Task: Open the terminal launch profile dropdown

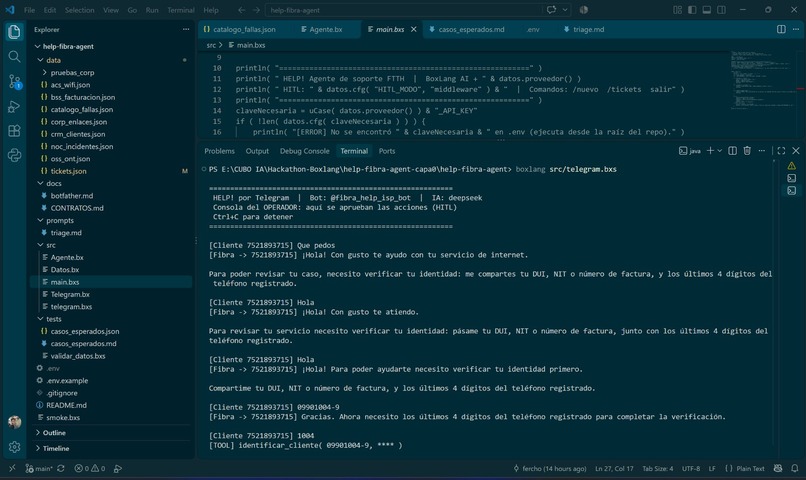Action: coord(720,151)
